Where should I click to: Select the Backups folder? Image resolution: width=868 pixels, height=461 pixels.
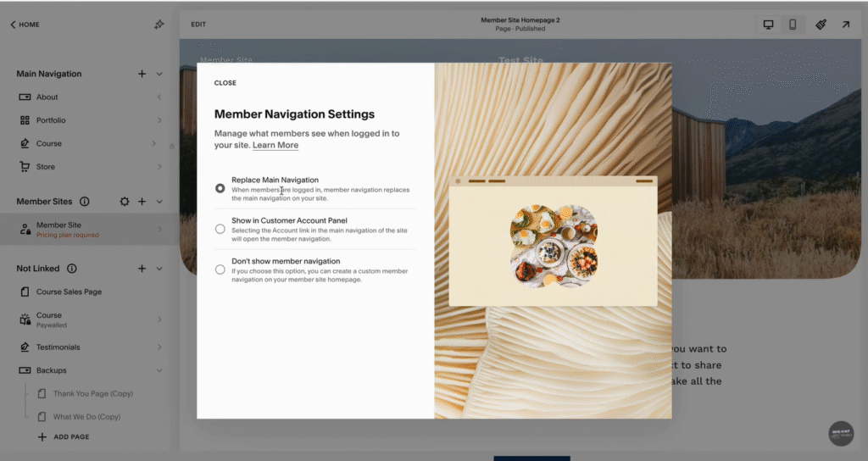tap(51, 370)
